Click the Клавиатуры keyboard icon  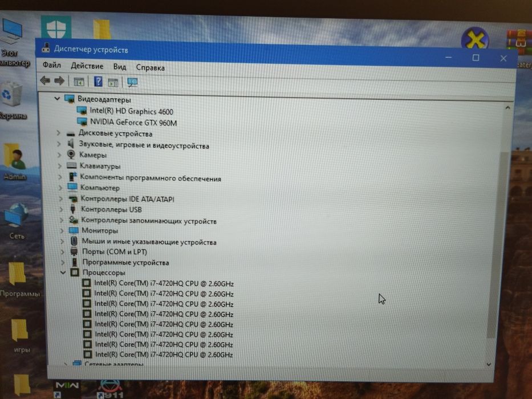[72, 165]
